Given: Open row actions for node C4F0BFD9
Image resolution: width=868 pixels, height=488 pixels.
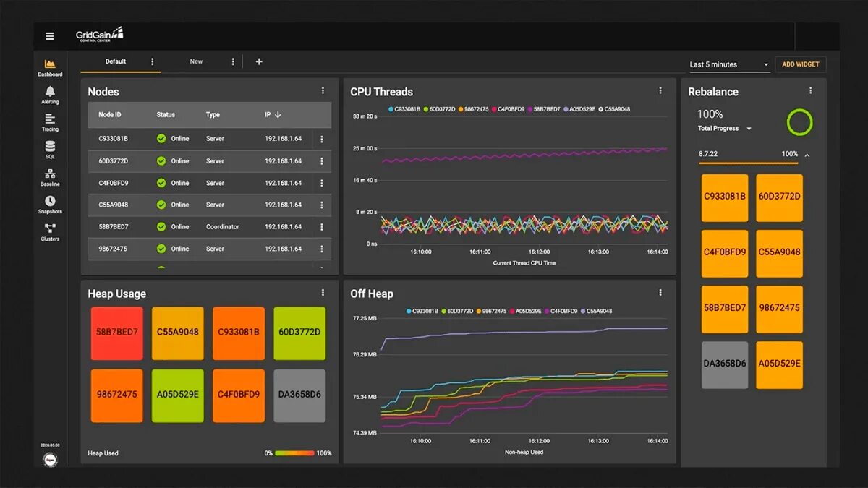Looking at the screenshot, I should click(322, 183).
